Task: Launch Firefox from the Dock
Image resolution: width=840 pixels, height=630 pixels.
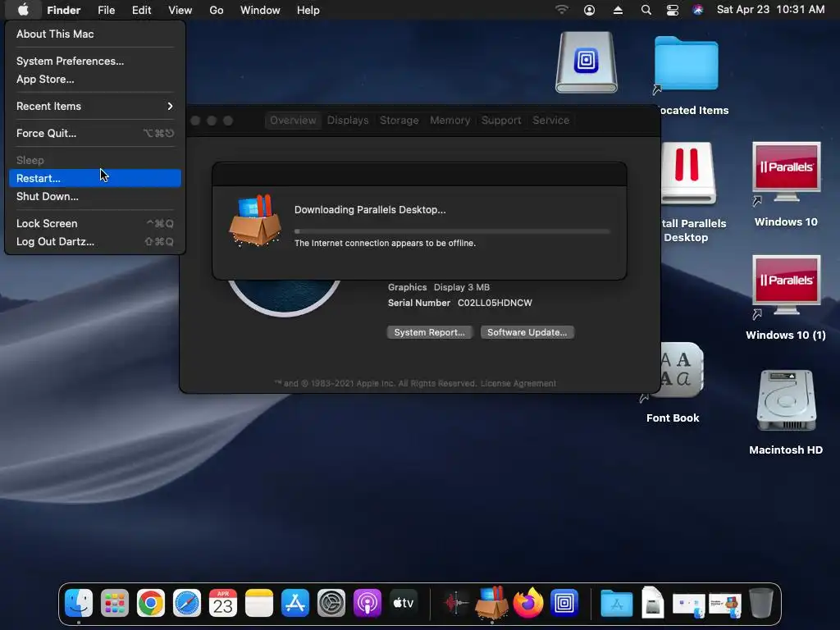Action: [527, 603]
